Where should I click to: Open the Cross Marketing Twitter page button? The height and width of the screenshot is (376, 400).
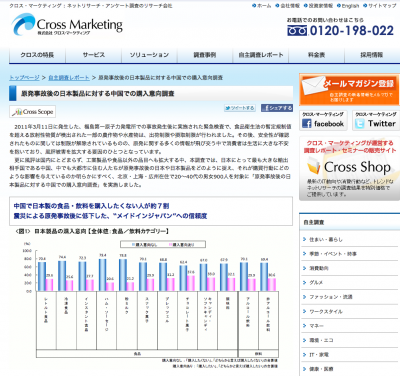pyautogui.click(x=375, y=120)
